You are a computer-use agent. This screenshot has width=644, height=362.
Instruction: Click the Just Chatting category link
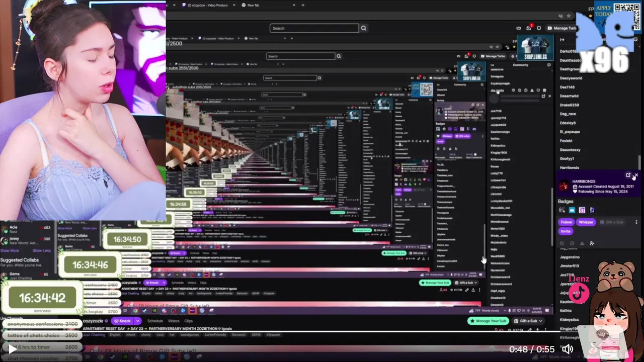coord(94,335)
